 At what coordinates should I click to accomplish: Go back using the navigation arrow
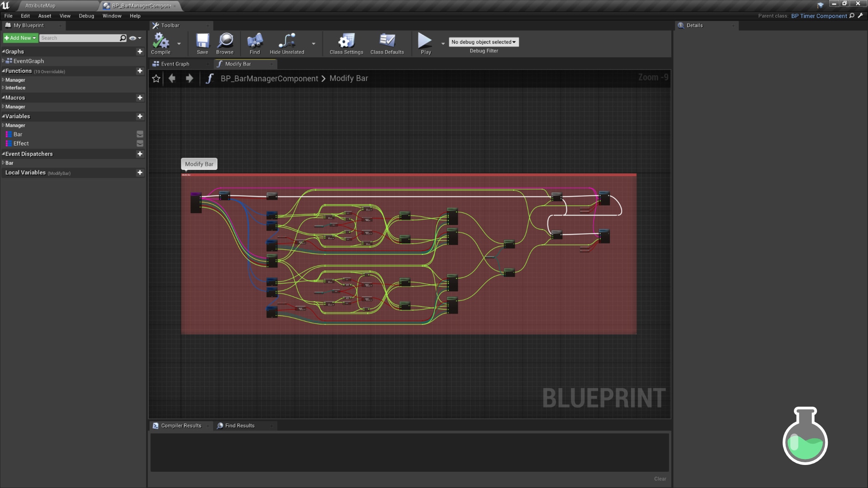[172, 78]
